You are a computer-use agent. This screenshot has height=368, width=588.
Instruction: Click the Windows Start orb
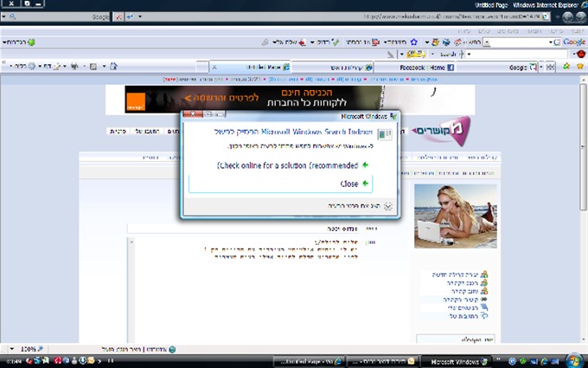point(573,359)
